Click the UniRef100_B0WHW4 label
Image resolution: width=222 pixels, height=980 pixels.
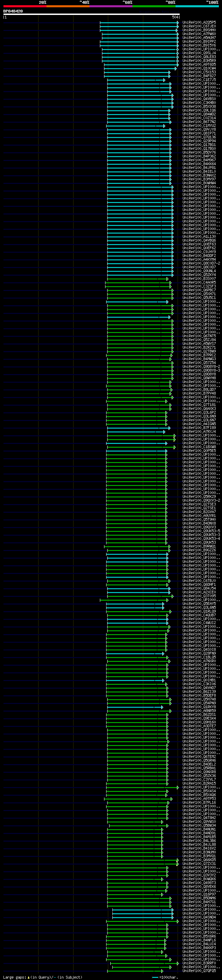click(199, 183)
